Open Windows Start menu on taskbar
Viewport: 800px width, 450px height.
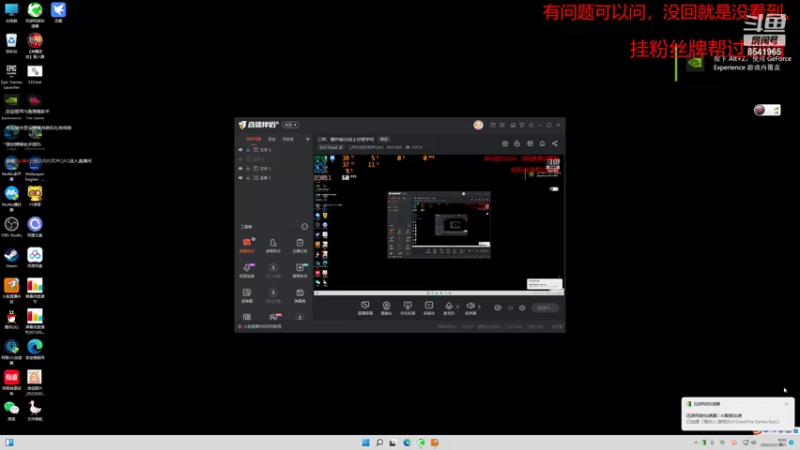[365, 442]
